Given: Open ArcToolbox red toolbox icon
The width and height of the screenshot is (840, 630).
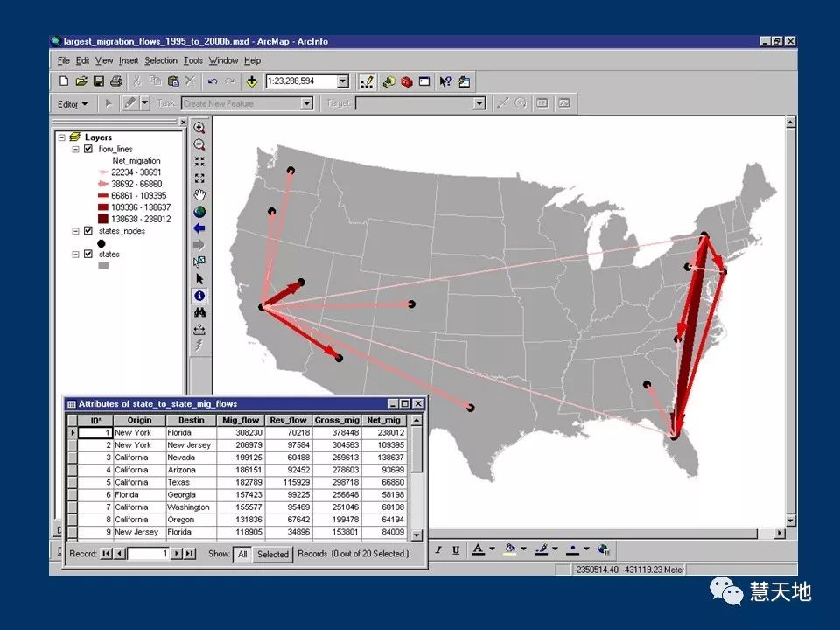Looking at the screenshot, I should click(x=407, y=81).
